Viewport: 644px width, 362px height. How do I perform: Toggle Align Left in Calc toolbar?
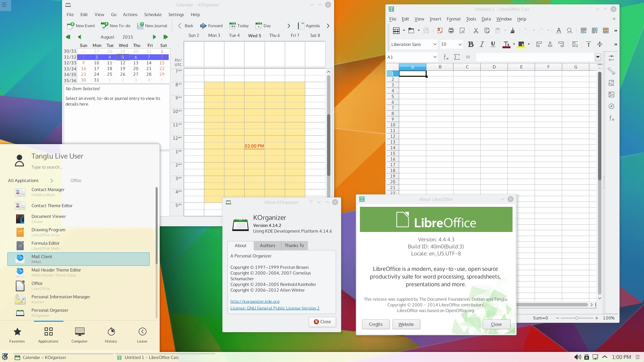click(x=539, y=44)
